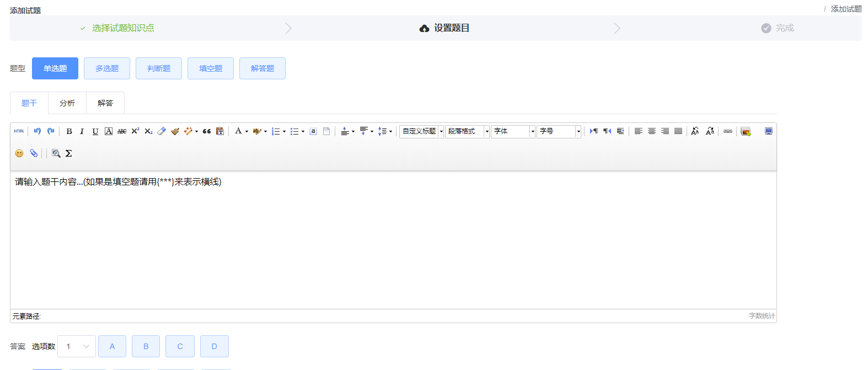Apply superscript formatting
The width and height of the screenshot is (868, 370).
[135, 131]
